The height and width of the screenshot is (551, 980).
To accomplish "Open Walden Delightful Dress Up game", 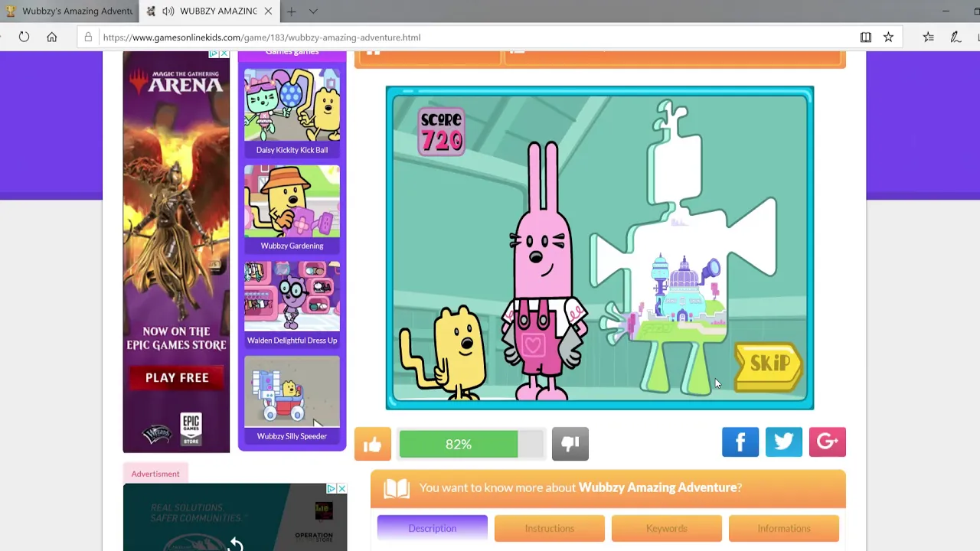I will coord(292,303).
